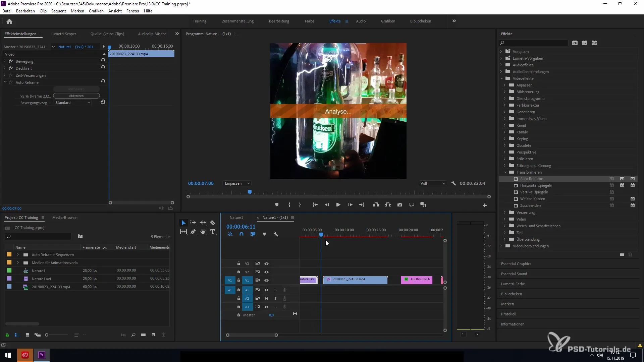This screenshot has width=644, height=362.
Task: Collapse the Videoeffekte folder
Action: (x=501, y=78)
